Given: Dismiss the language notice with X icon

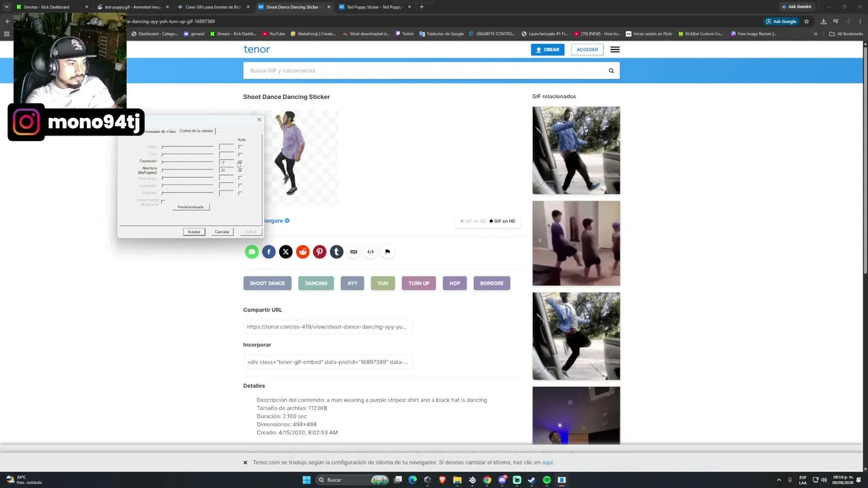Looking at the screenshot, I should (x=245, y=462).
